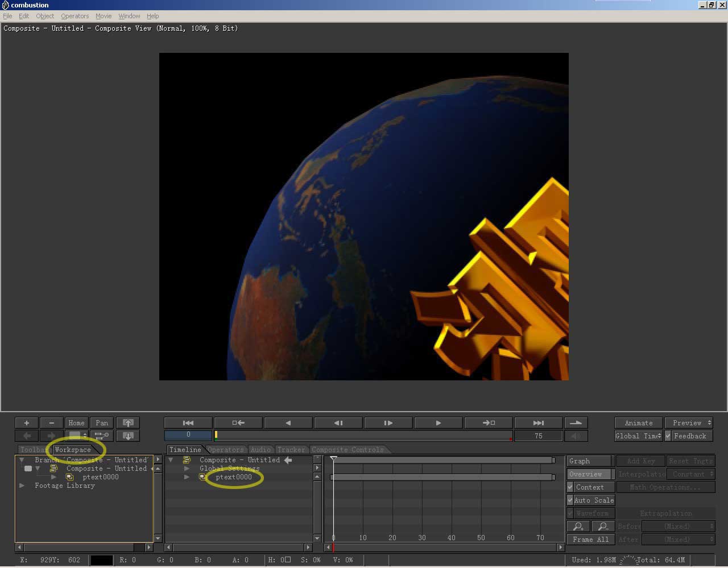Open the Global Time dropdown
Viewport: 728px width, 568px height.
click(638, 436)
